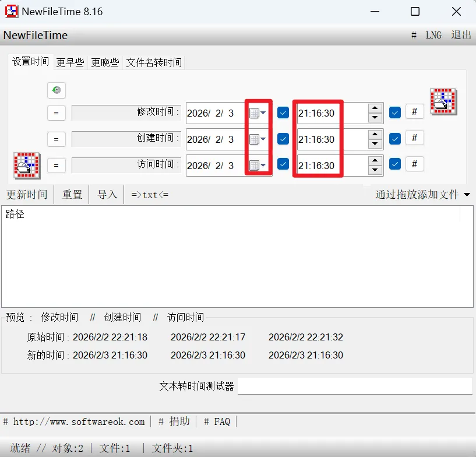Viewport: 476px width, 457px height.
Task: Decrease 修改时间 time with down spinner
Action: pos(375,118)
